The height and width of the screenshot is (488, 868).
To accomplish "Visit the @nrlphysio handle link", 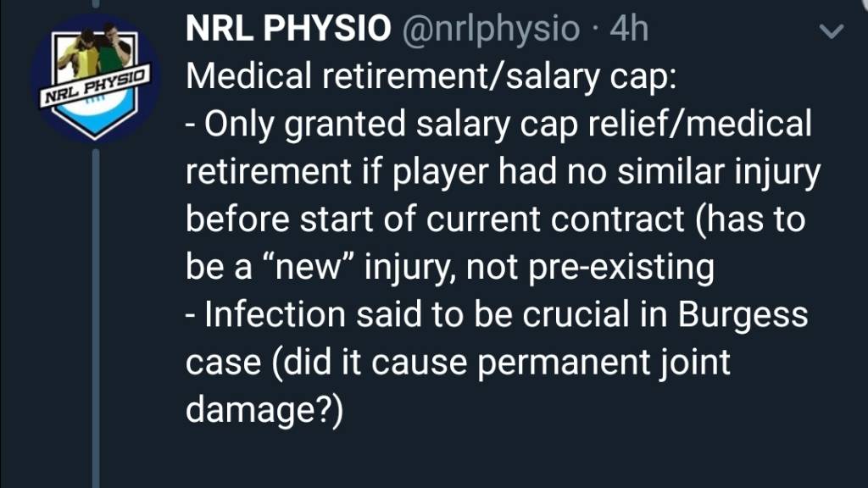I will 491,29.
